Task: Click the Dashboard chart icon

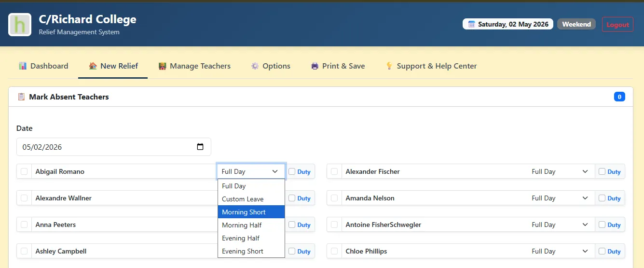Action: [23, 66]
